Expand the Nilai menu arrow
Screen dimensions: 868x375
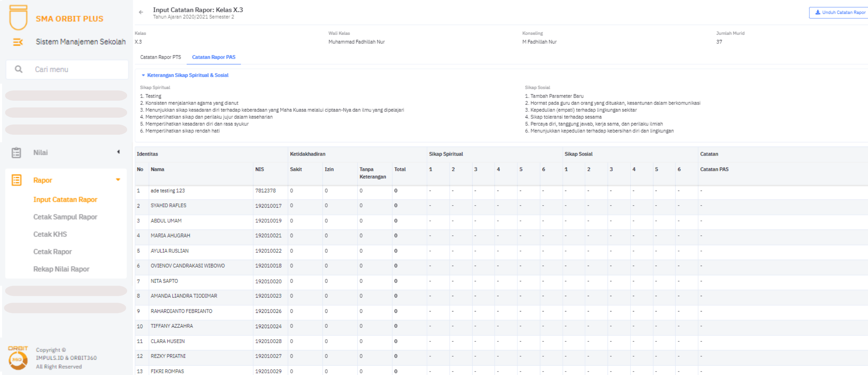tap(118, 152)
